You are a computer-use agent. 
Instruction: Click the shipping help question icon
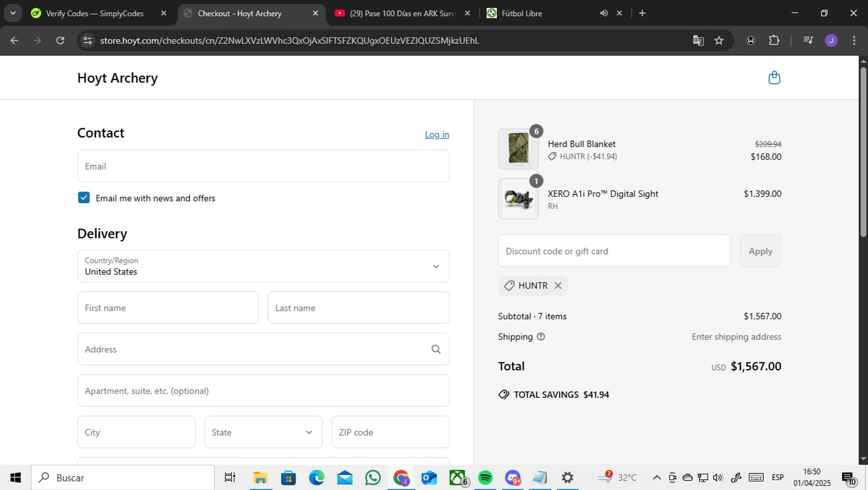click(x=540, y=337)
